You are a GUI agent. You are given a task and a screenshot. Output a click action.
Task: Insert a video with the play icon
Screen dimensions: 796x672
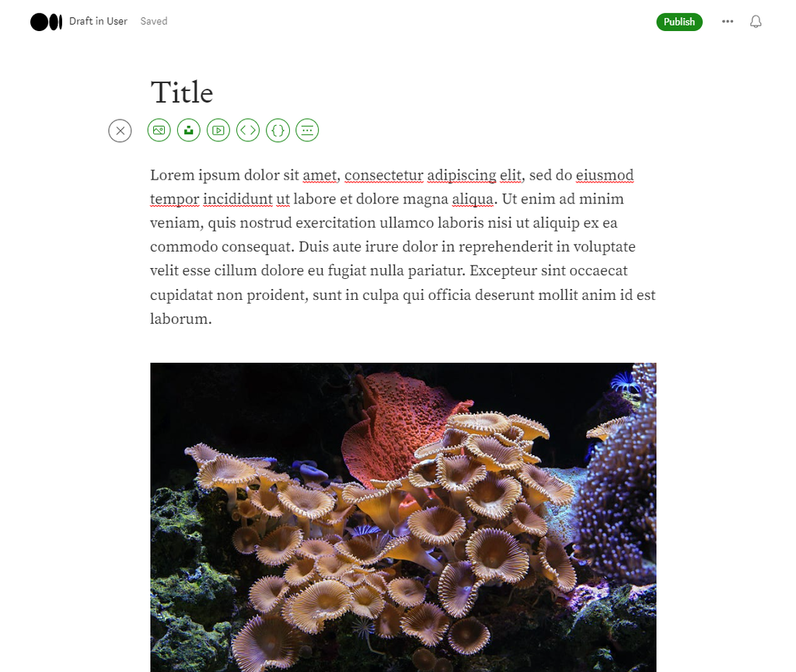click(218, 131)
